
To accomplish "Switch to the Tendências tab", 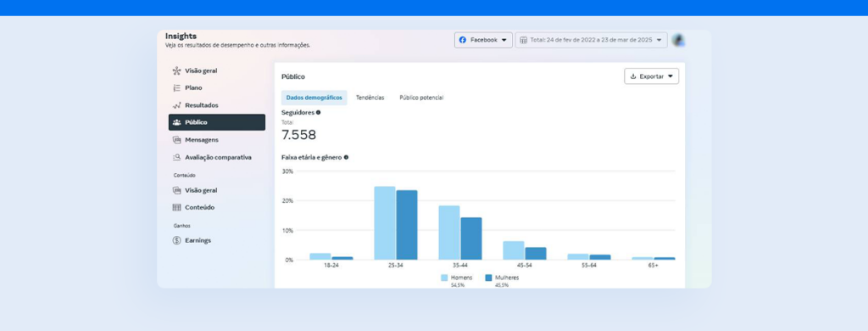I will point(370,98).
